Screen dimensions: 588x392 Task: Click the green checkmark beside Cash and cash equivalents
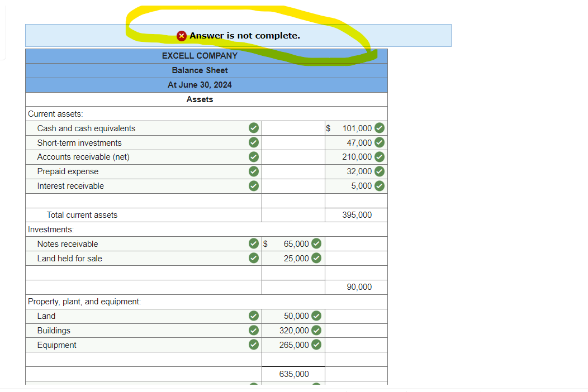click(253, 128)
